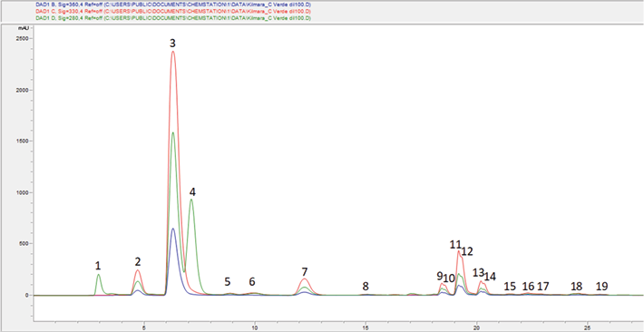Select peak label 3 above the tallest peak
The height and width of the screenshot is (332, 644).
(x=173, y=44)
